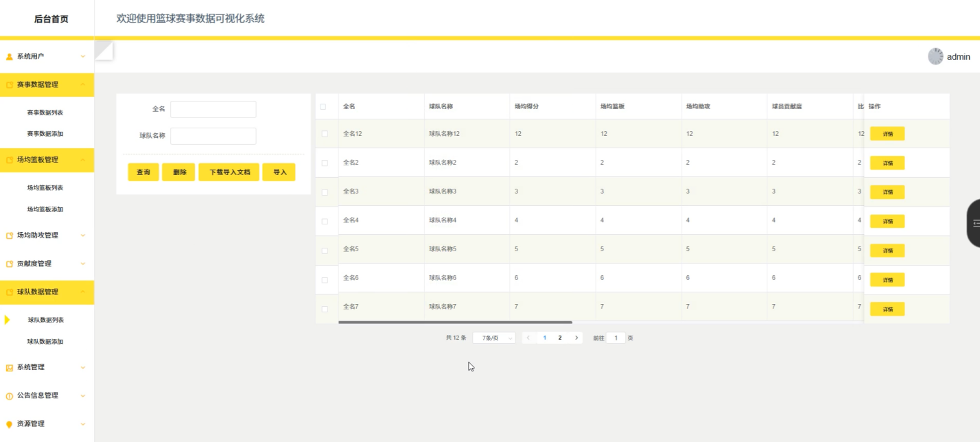Image resolution: width=980 pixels, height=442 pixels.
Task: Collapse the 场均篮板管理 menu chevron
Action: click(x=83, y=160)
